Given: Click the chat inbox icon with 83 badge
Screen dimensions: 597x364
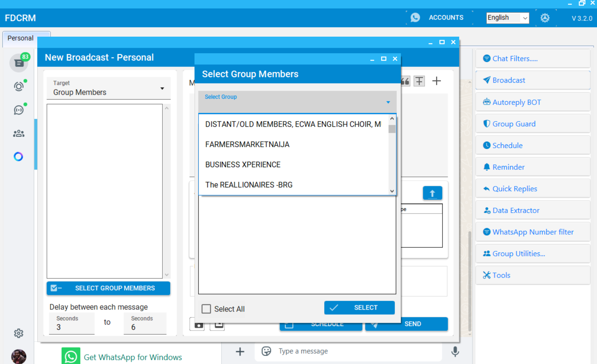Looking at the screenshot, I should point(19,63).
